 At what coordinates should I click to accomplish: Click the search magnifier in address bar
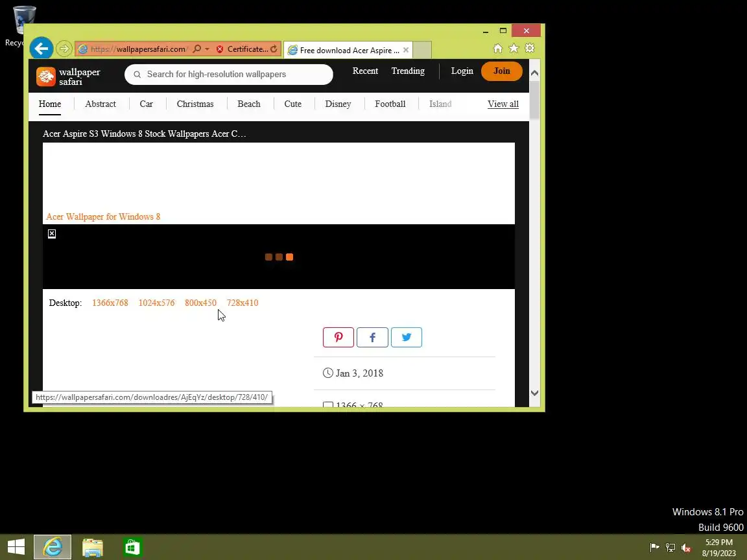coord(197,49)
